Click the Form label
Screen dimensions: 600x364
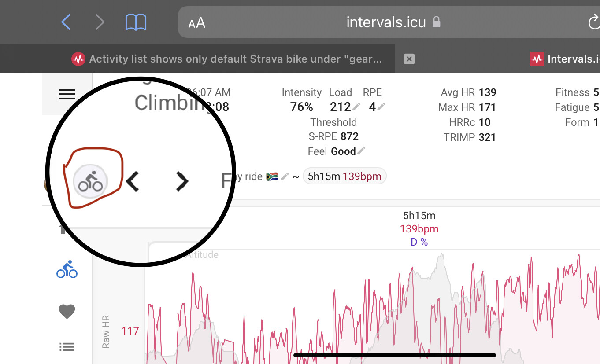pyautogui.click(x=578, y=122)
